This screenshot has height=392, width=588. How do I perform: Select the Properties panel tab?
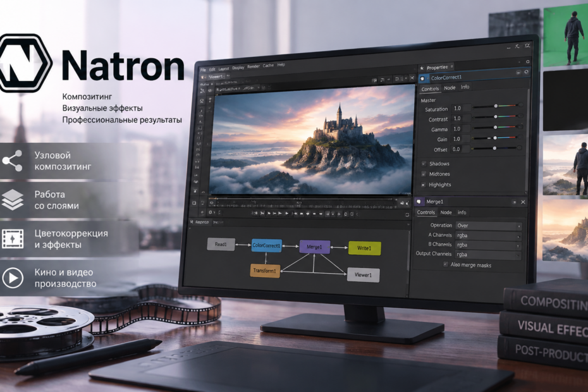438,68
